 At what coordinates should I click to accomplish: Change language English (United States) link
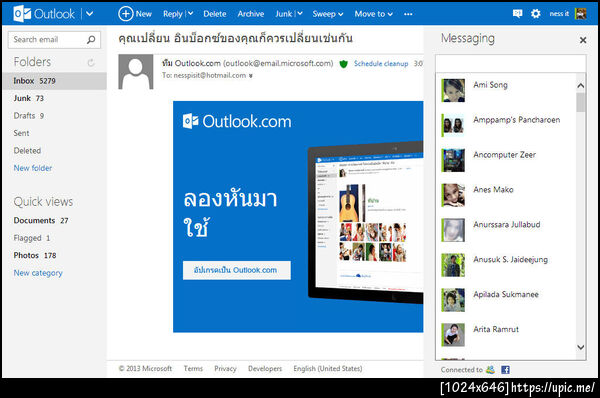pyautogui.click(x=328, y=369)
